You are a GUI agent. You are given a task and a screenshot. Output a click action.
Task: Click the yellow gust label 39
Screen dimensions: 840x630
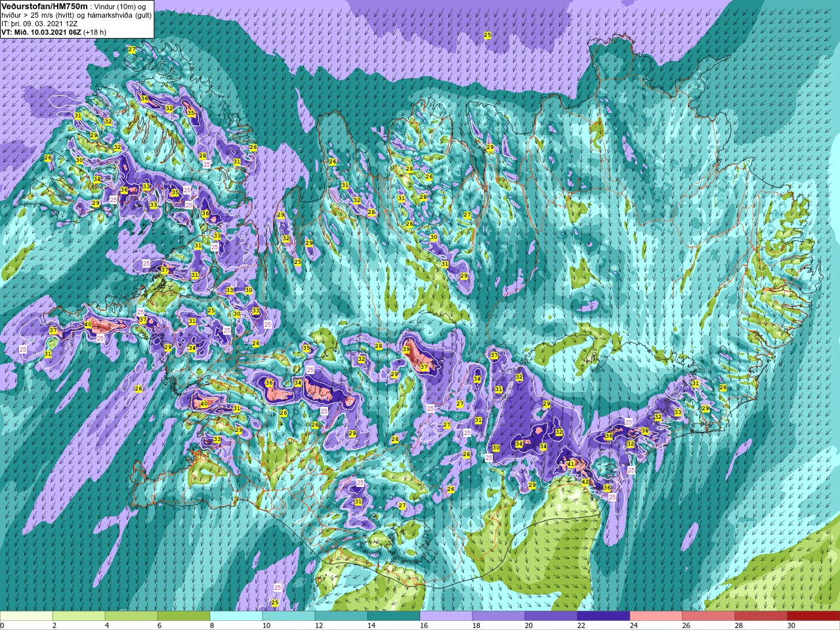406,350
